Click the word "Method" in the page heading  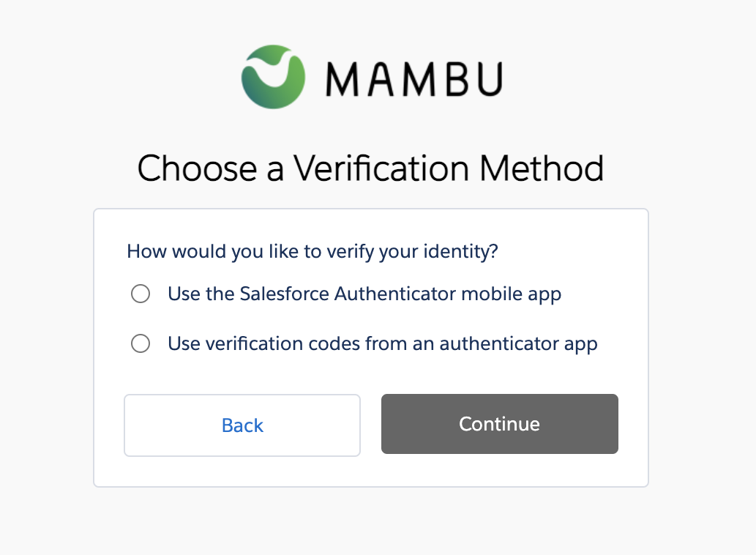[x=542, y=168]
